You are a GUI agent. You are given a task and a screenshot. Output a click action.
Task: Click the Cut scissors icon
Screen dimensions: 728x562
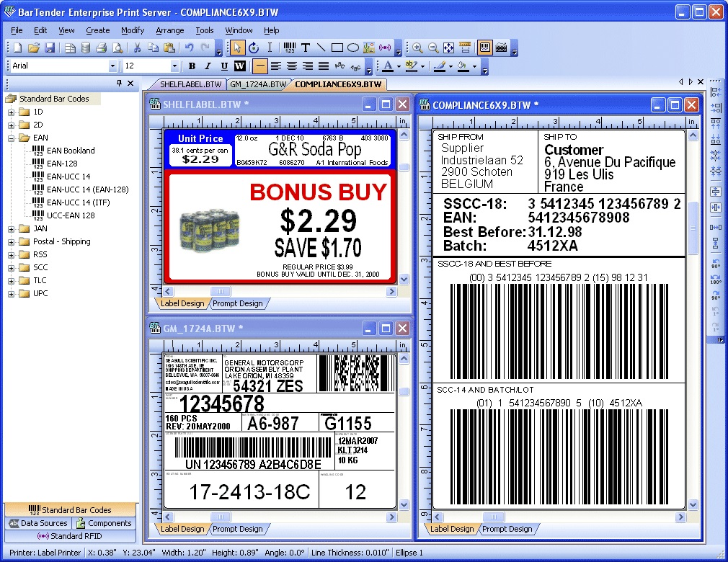137,48
